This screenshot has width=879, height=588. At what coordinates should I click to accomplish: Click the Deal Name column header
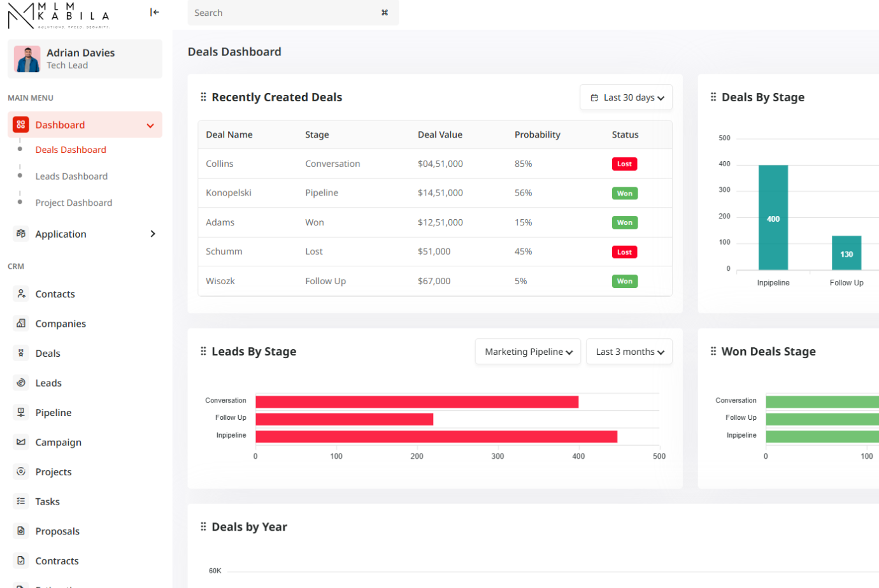pyautogui.click(x=229, y=134)
